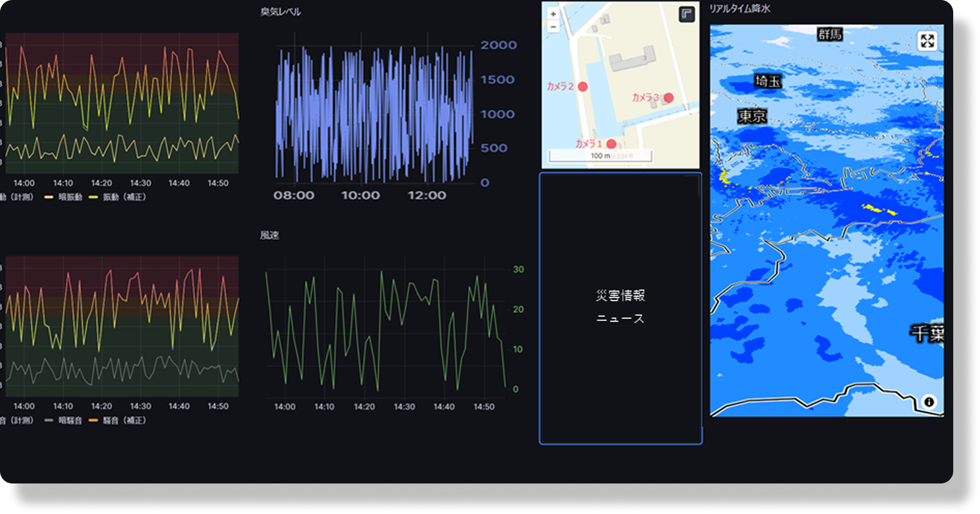Select the カメラ 1 red marker
The width and height of the screenshot is (980, 514).
611,144
